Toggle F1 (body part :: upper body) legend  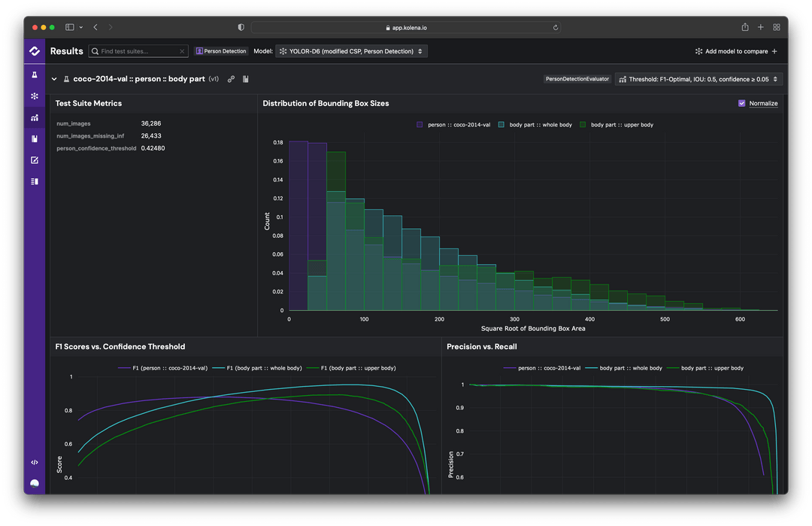(x=352, y=368)
